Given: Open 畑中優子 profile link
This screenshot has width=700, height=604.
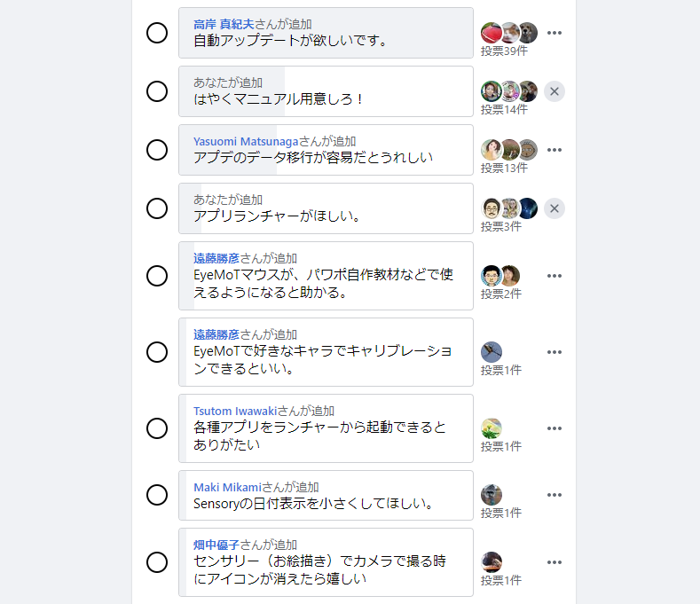Looking at the screenshot, I should coord(216,545).
